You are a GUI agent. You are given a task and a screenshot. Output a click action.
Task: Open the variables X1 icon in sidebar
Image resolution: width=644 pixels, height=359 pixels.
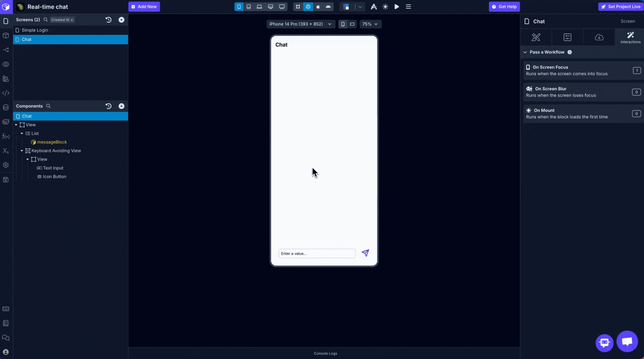tap(6, 151)
